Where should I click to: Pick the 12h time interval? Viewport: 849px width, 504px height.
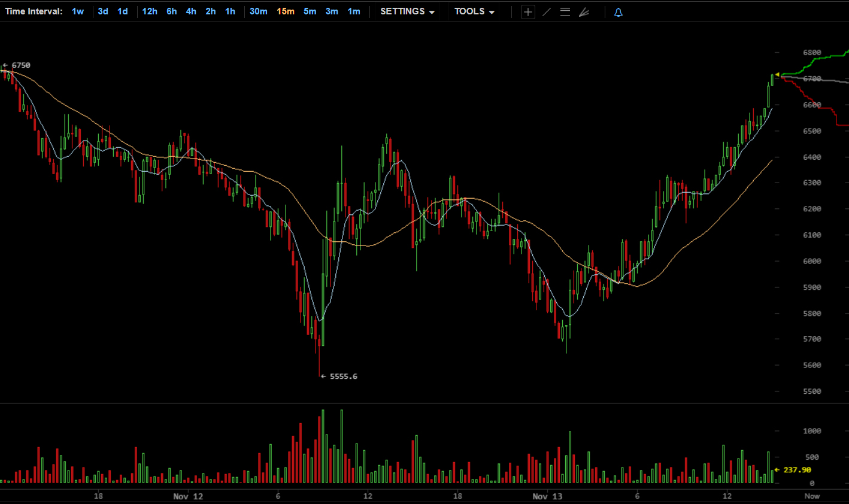tap(150, 11)
